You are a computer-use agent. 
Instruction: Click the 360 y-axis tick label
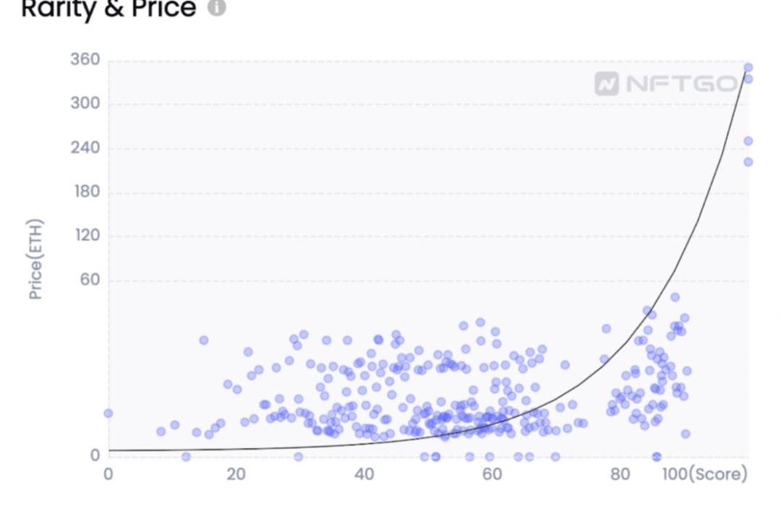click(85, 60)
